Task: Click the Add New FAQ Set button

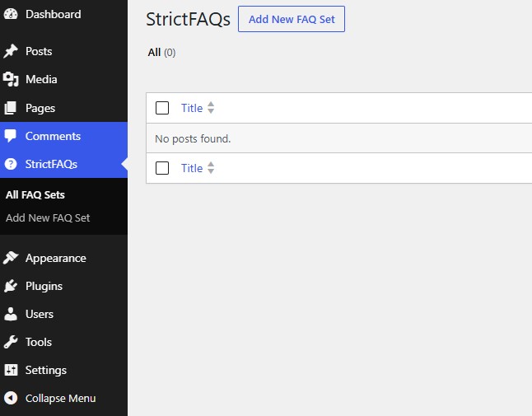Action: (x=292, y=19)
